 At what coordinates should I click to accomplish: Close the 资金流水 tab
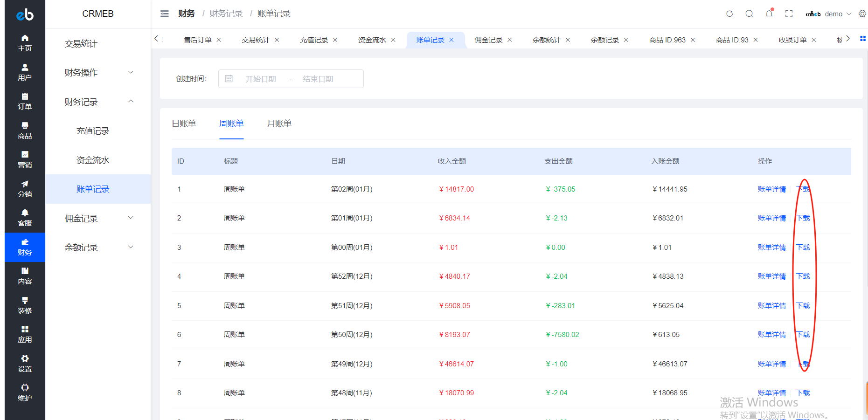tap(393, 40)
